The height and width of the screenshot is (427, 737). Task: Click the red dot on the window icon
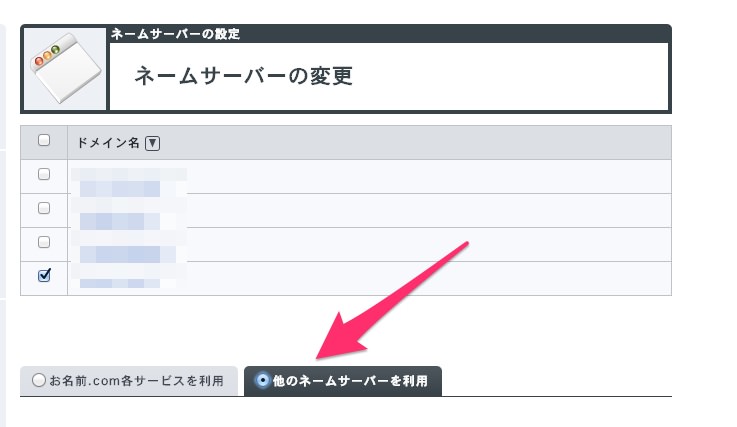click(39, 61)
